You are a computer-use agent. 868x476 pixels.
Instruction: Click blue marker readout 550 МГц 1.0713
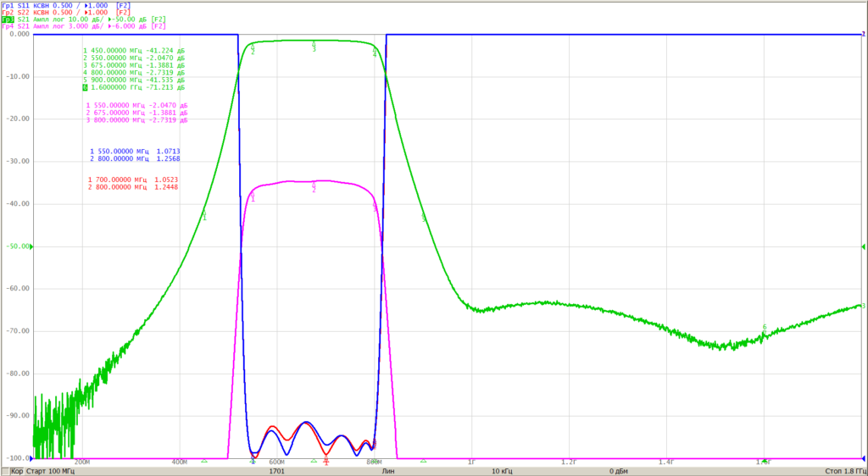tap(135, 151)
